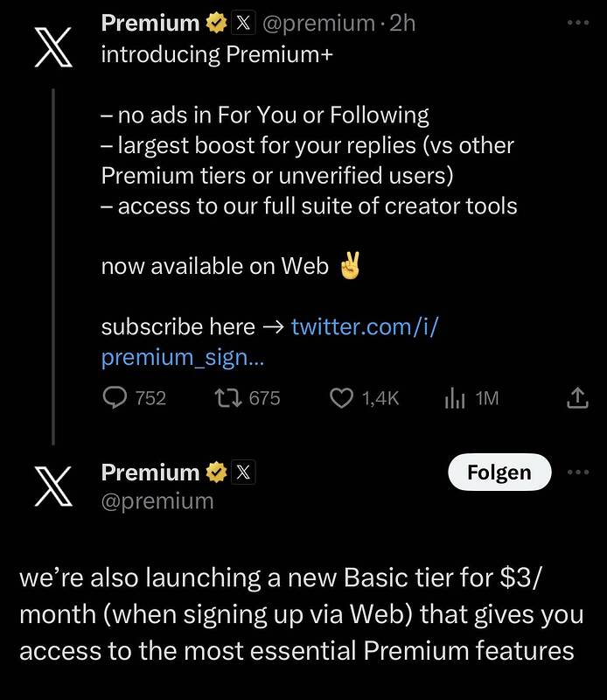Open the @premium handle in first post header

(318, 24)
